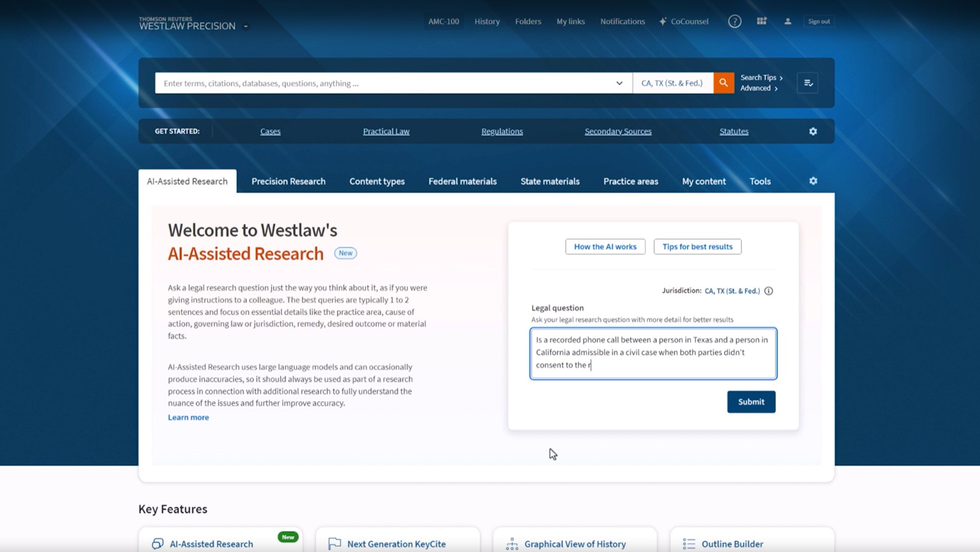This screenshot has width=980, height=552.
Task: Open the help question mark icon
Action: 734,21
